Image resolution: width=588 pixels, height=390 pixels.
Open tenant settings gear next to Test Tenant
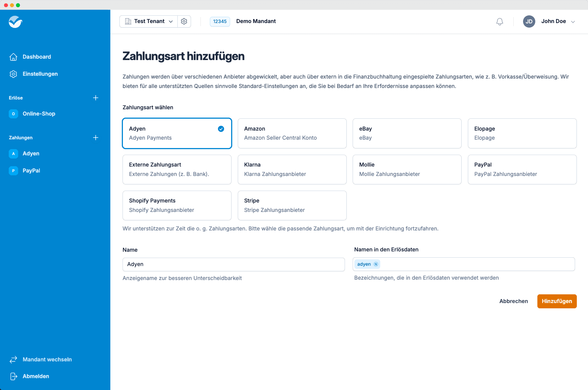(x=184, y=21)
